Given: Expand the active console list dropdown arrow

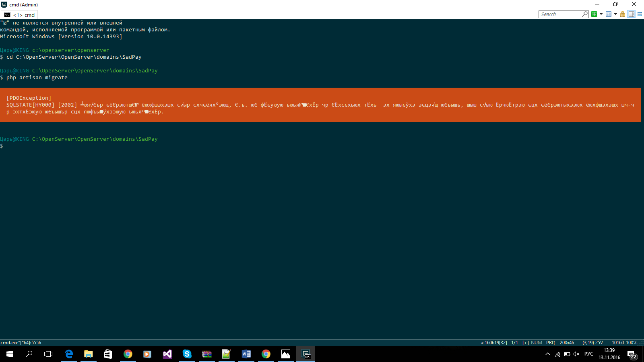Looking at the screenshot, I should (615, 14).
